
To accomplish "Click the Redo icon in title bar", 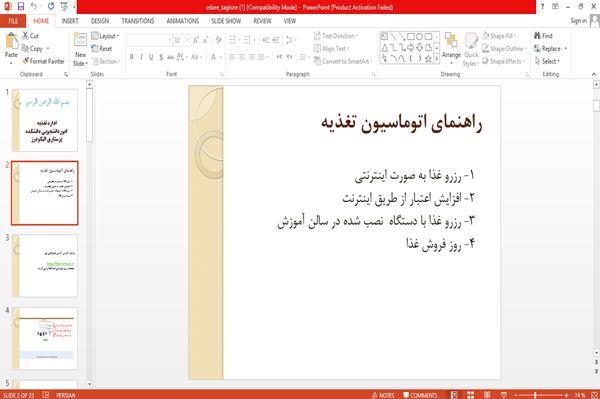I will point(51,6).
